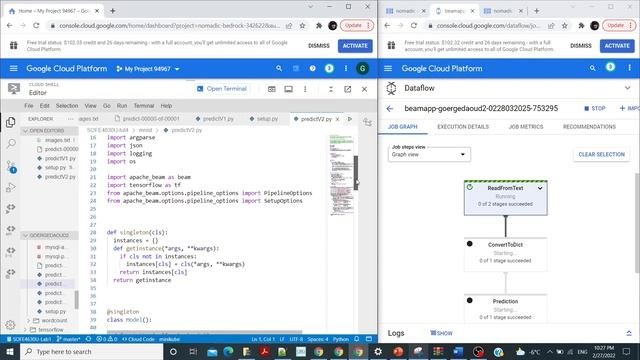The height and width of the screenshot is (360, 640).
Task: Open Cloud Shell more options kebab menu
Action: pyautogui.click(x=305, y=89)
